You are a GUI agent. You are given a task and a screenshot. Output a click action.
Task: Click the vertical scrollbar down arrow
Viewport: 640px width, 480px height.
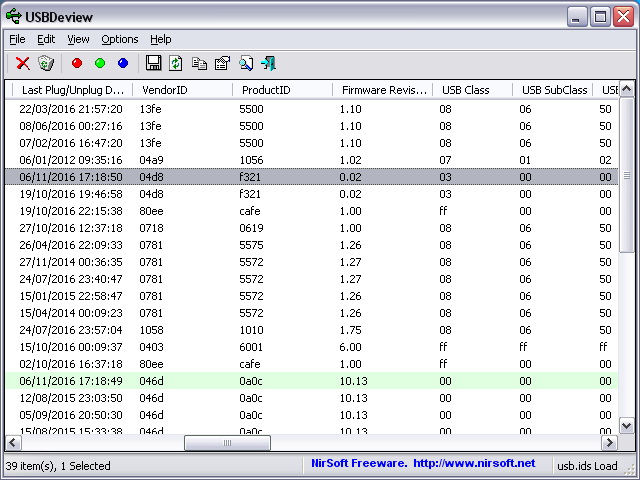pos(626,426)
